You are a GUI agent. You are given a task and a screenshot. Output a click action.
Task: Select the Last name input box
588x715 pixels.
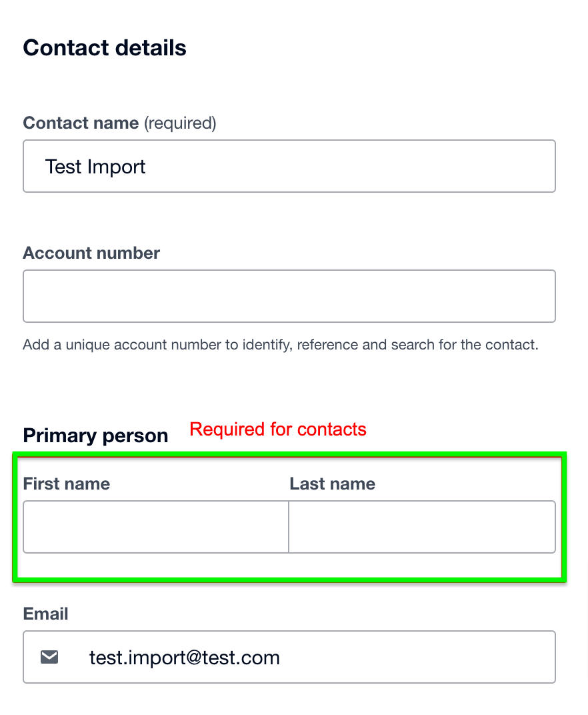pos(422,527)
